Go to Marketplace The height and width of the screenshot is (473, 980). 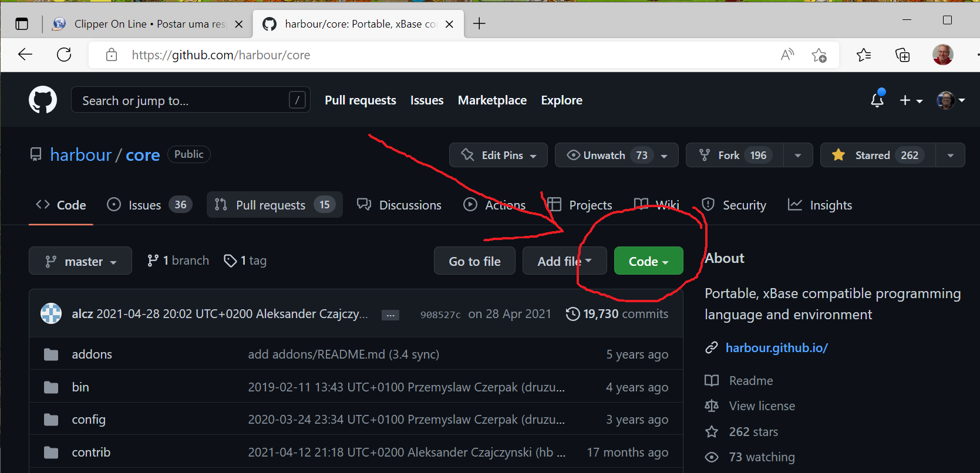pyautogui.click(x=492, y=100)
